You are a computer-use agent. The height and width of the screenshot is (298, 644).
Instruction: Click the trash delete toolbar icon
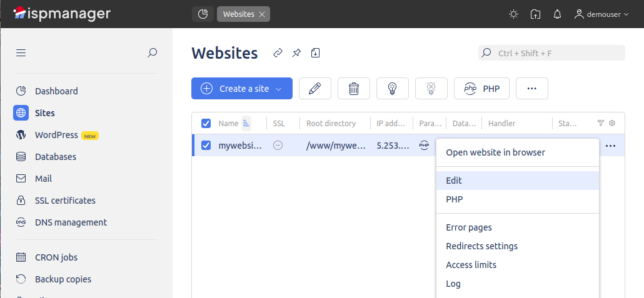354,89
